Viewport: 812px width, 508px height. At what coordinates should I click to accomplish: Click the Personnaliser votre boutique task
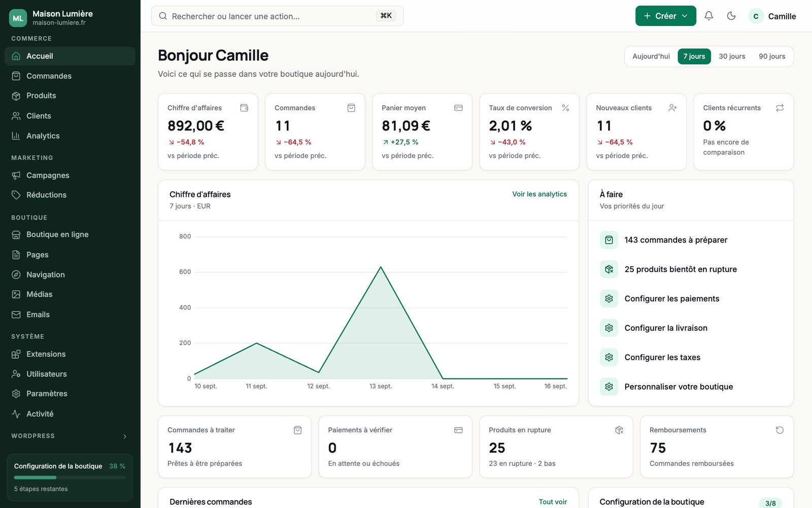point(691,387)
